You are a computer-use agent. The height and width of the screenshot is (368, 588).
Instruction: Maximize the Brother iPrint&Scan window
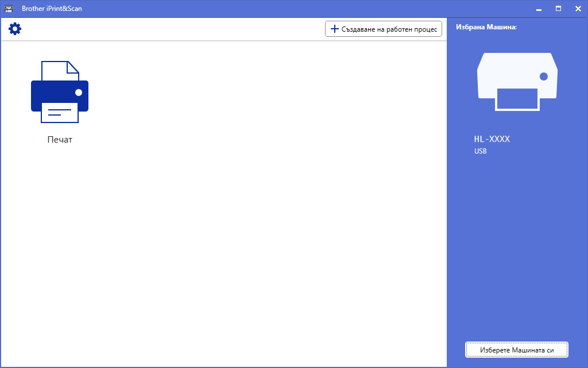coord(558,8)
